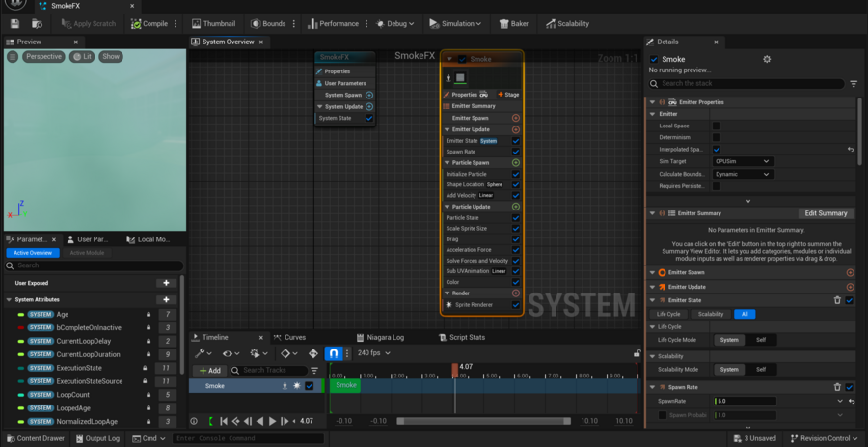Image resolution: width=868 pixels, height=447 pixels.
Task: Open the Niagara Log tab
Action: (381, 337)
